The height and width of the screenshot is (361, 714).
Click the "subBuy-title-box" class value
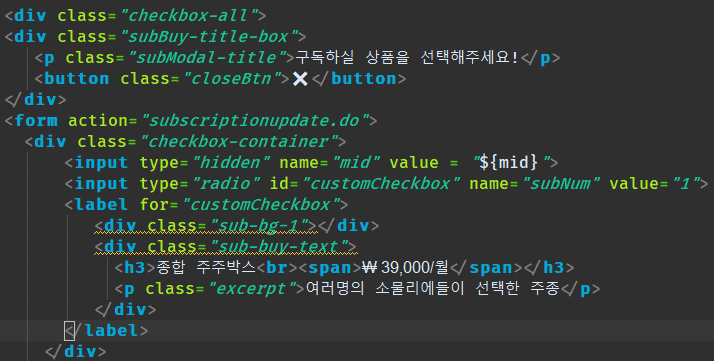[x=209, y=37]
